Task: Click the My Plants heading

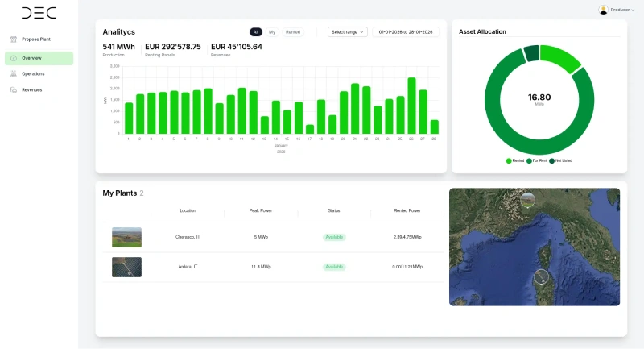Action: point(119,193)
